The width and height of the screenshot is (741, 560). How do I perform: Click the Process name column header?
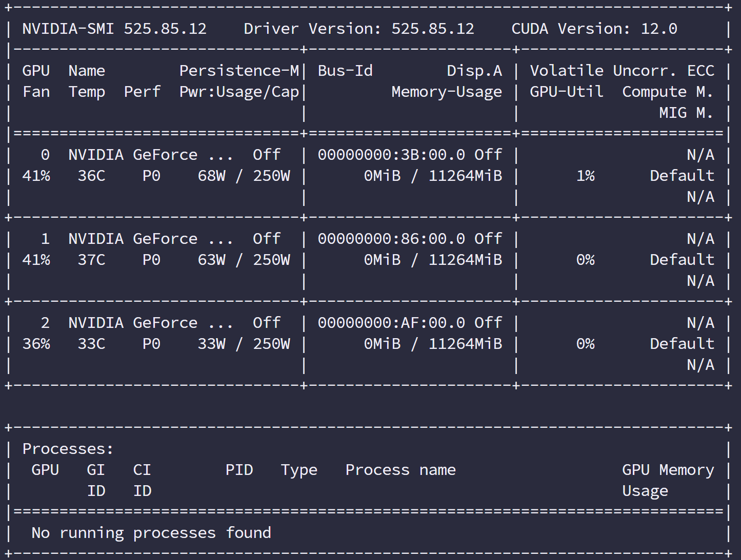click(x=400, y=470)
